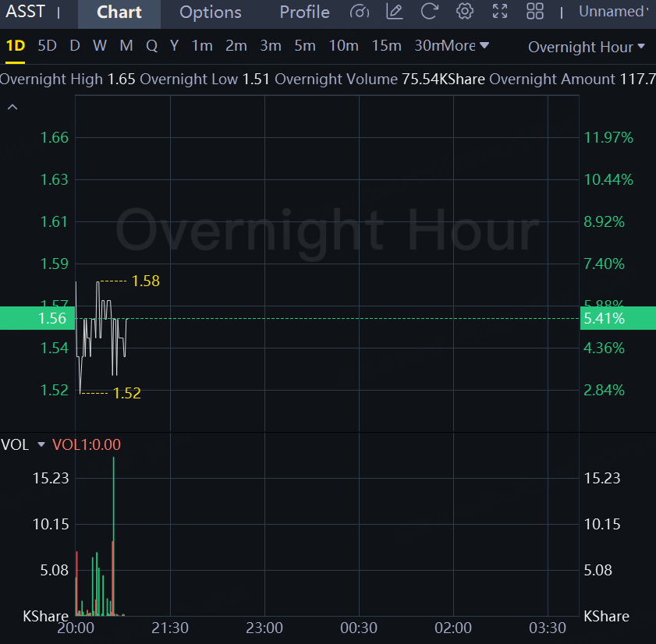656x644 pixels.
Task: Select the 1D timeframe
Action: pyautogui.click(x=16, y=46)
